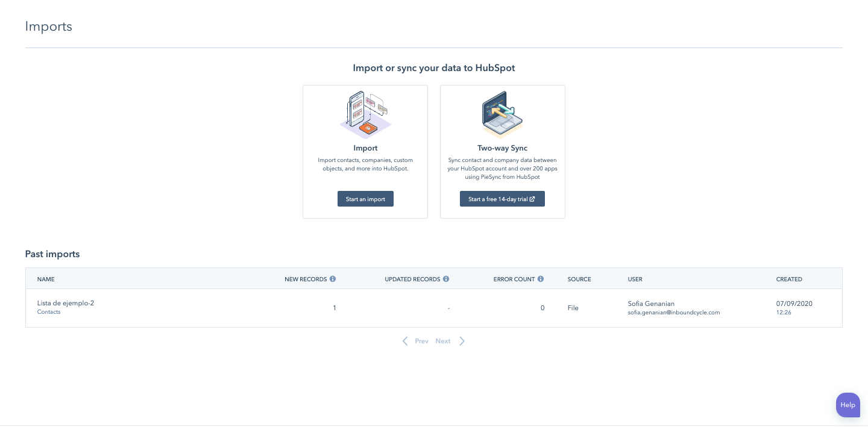This screenshot has width=868, height=427.
Task: Click the USER column header
Action: click(x=635, y=279)
